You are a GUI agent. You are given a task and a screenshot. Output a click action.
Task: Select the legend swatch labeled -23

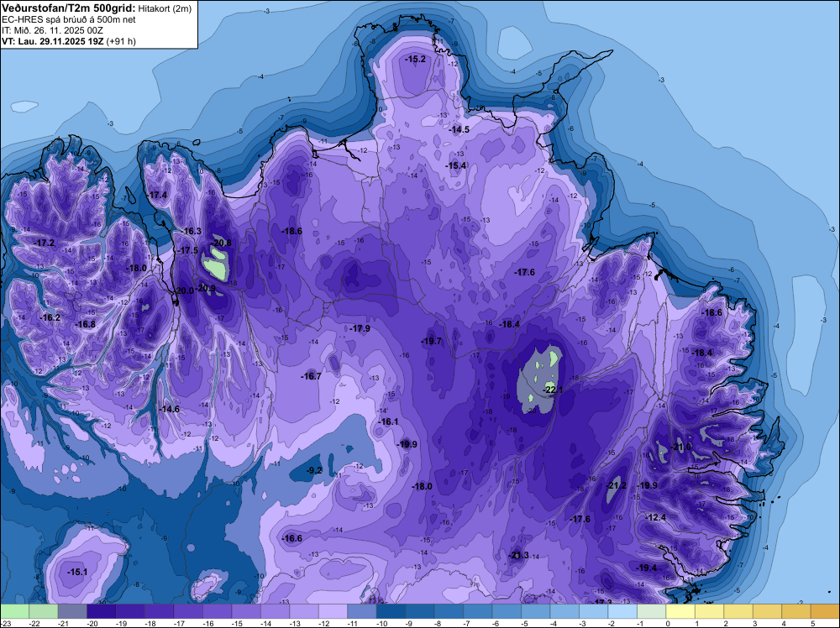pos(14,611)
